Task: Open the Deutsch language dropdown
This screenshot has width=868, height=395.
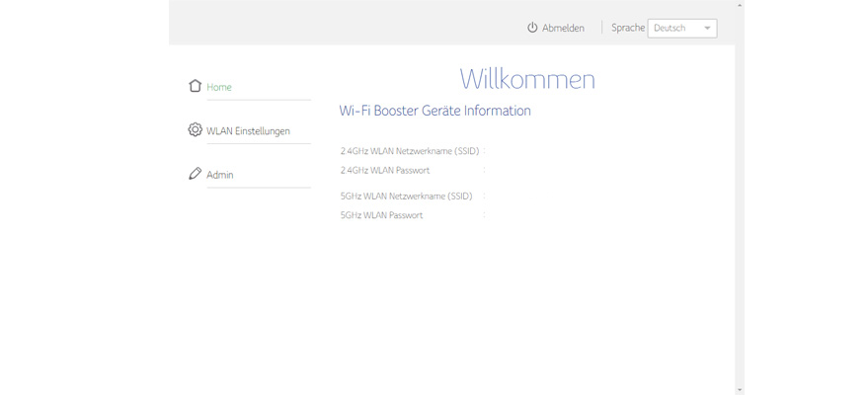Action: (681, 28)
